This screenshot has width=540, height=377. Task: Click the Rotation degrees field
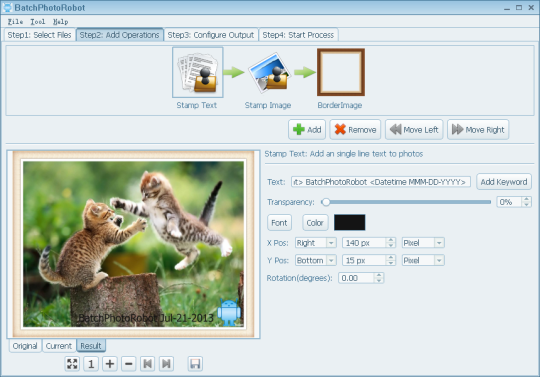click(x=356, y=278)
